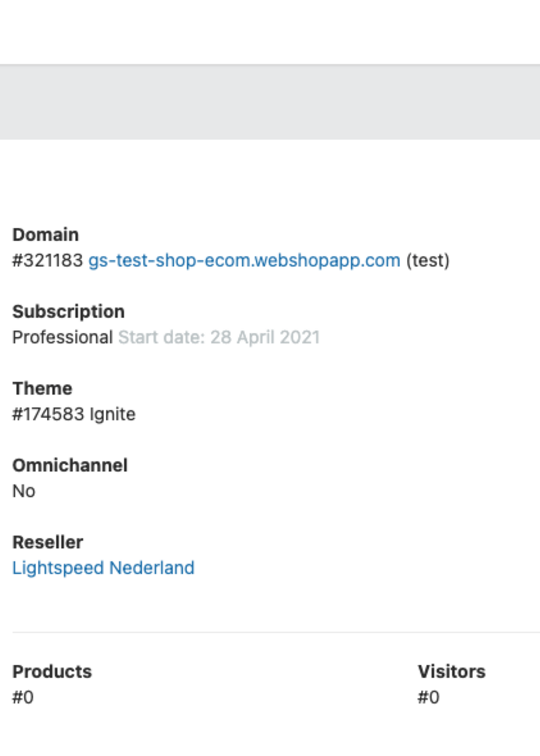The image size is (540, 756).
Task: Click the (test) text after the domain
Action: click(428, 260)
